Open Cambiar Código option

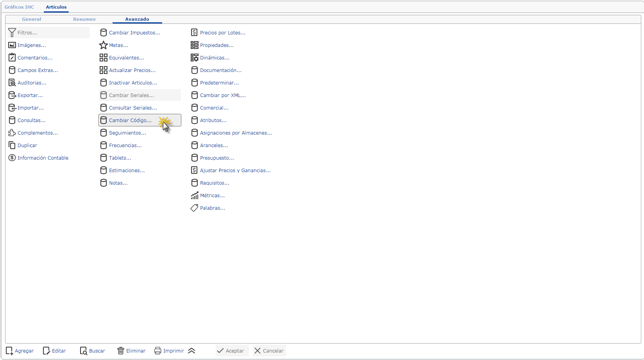point(130,120)
